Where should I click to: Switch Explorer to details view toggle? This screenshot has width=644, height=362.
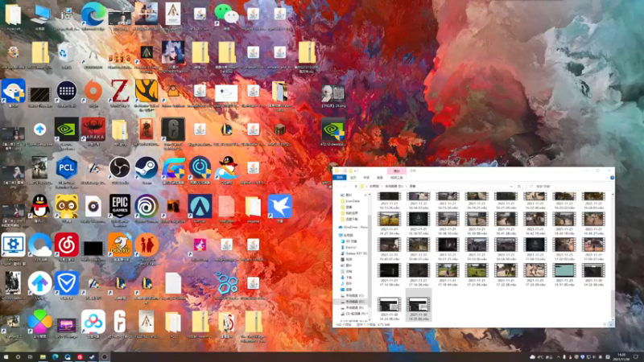[x=605, y=324]
